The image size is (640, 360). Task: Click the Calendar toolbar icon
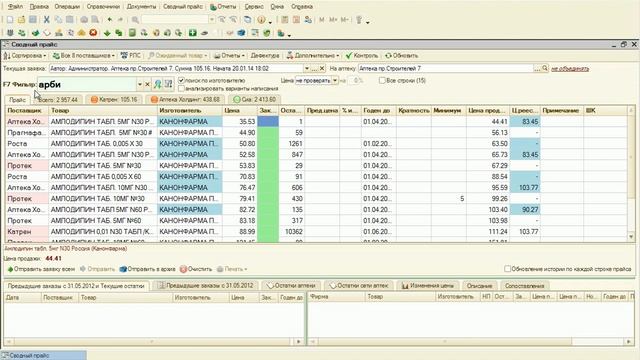point(296,20)
